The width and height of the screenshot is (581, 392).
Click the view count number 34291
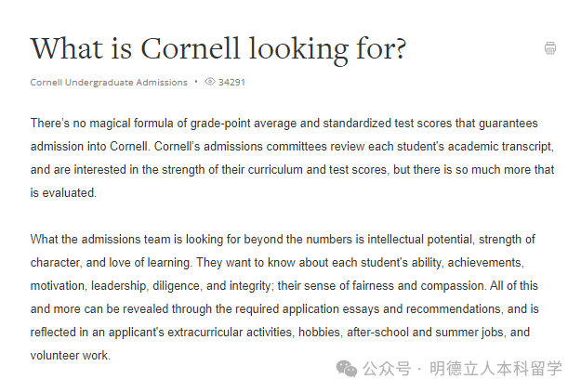pyautogui.click(x=231, y=82)
